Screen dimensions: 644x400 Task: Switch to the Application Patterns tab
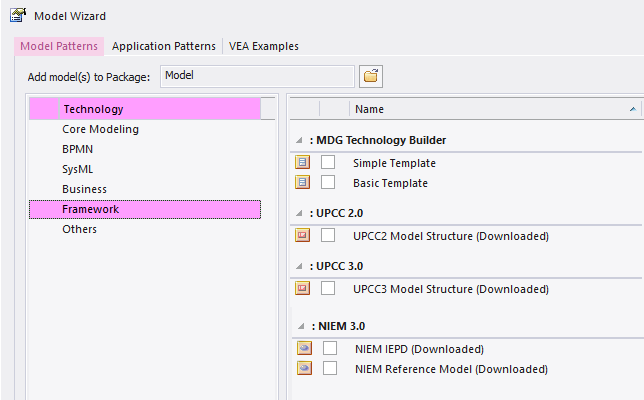click(163, 46)
